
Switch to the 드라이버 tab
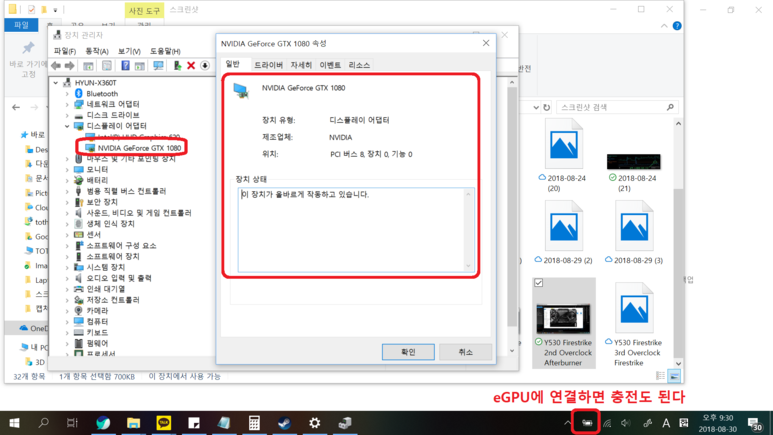(x=268, y=65)
